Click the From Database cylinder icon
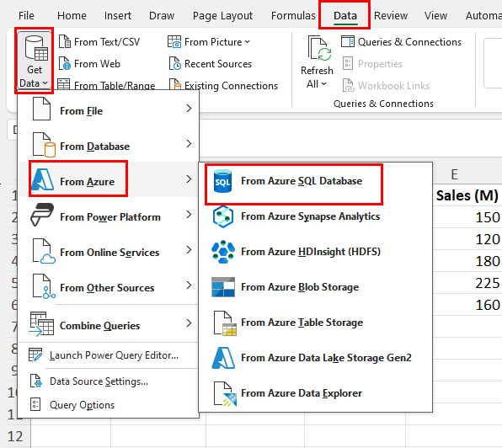 point(44,145)
